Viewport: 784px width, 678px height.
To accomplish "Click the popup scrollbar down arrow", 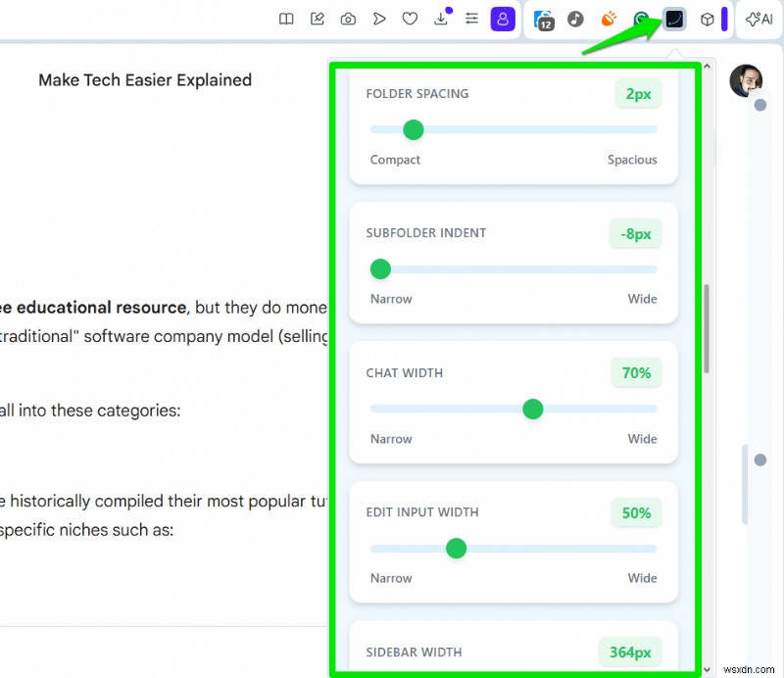I will (707, 669).
